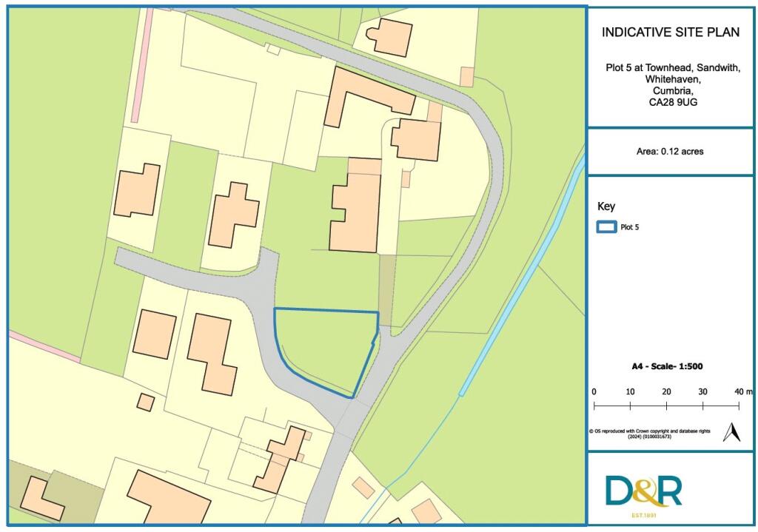Click the Key heading

pos(606,206)
